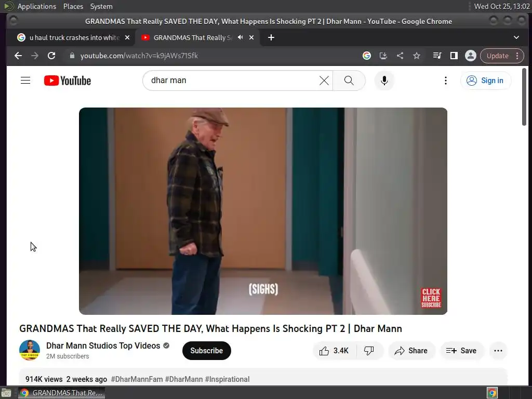Open Dhar Mann Studios channel avatar

pyautogui.click(x=30, y=350)
